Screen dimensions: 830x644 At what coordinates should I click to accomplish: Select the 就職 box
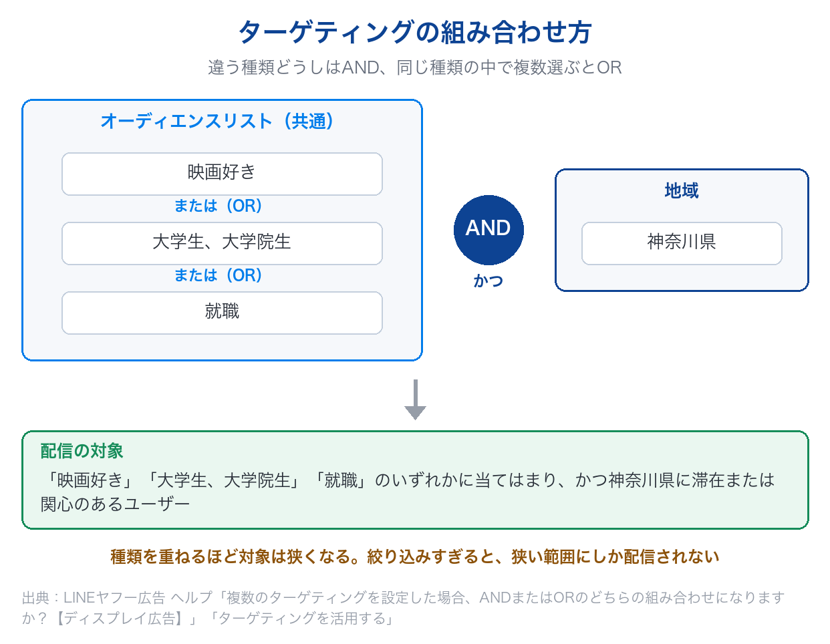click(x=222, y=313)
